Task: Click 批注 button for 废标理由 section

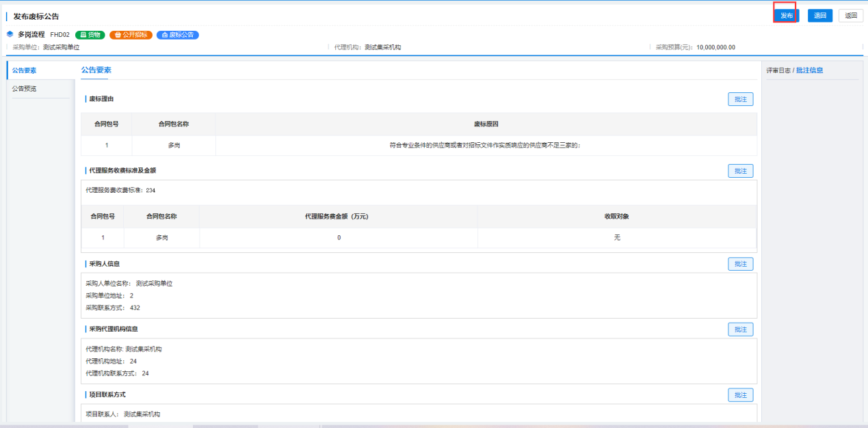Action: 740,100
